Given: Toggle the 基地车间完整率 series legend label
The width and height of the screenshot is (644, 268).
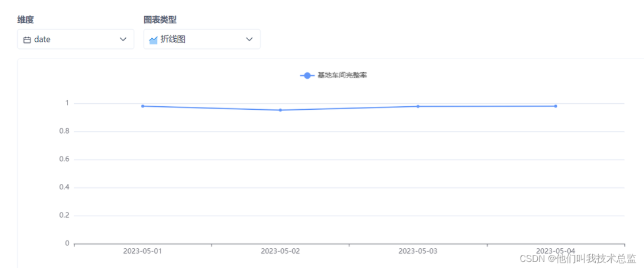Looking at the screenshot, I should pyautogui.click(x=342, y=75).
